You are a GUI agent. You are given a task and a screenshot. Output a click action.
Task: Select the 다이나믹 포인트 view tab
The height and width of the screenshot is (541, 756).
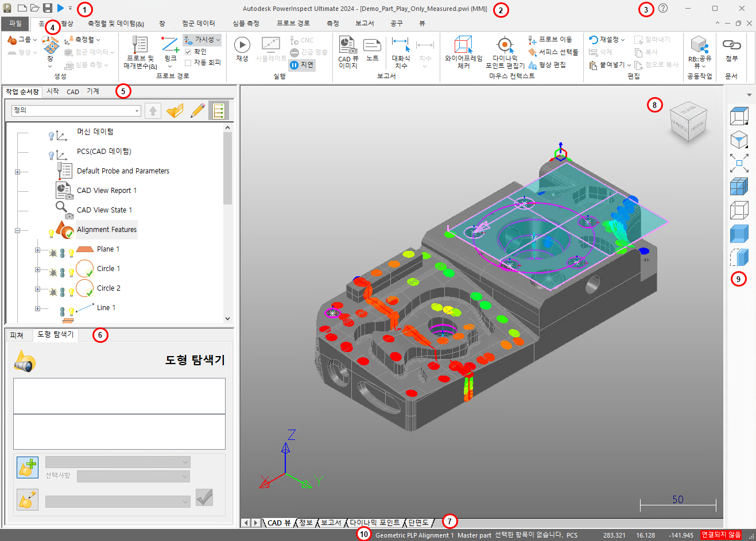point(375,523)
